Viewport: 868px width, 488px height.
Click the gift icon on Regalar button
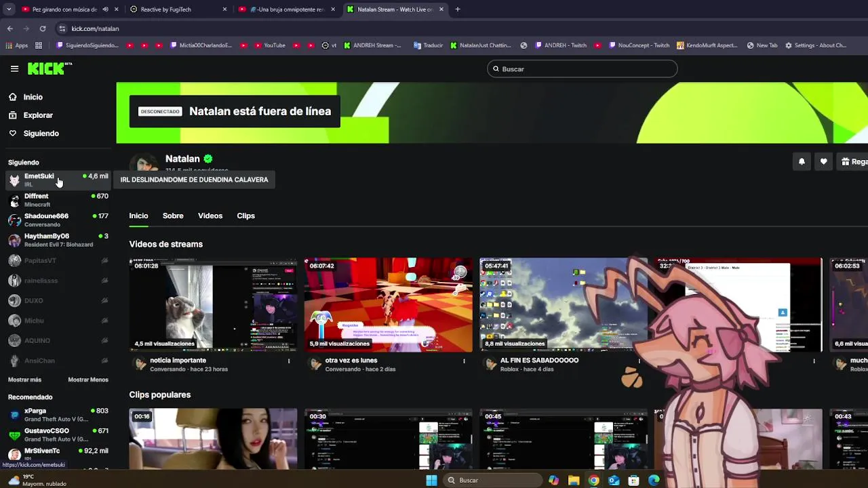coord(846,162)
